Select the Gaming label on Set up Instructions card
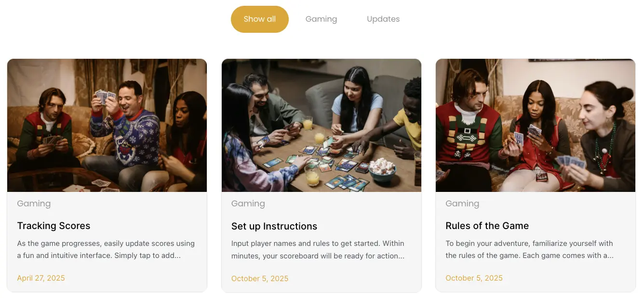Screen dimensions: 644x298 [248, 203]
